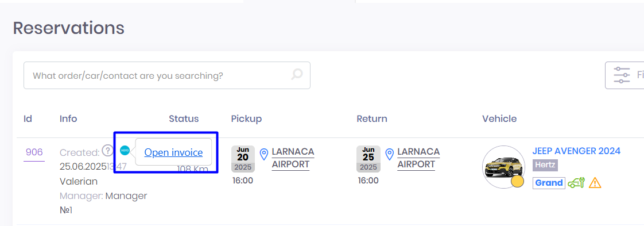Screen dimensions: 644x226
Task: Click the Jeep Avenger car thumbnail
Action: coord(503,167)
